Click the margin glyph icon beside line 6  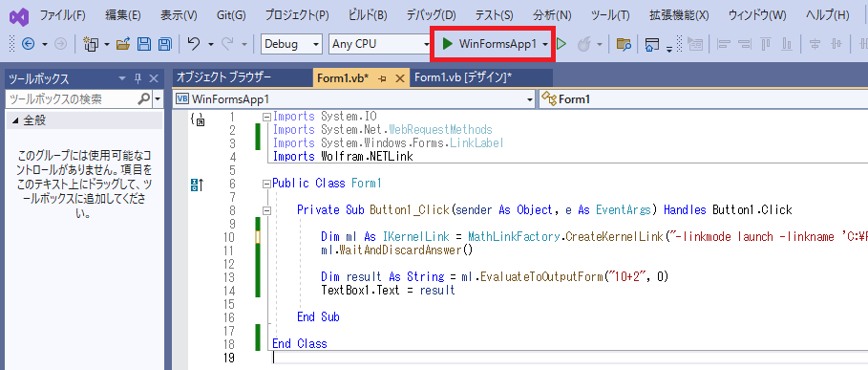point(197,185)
